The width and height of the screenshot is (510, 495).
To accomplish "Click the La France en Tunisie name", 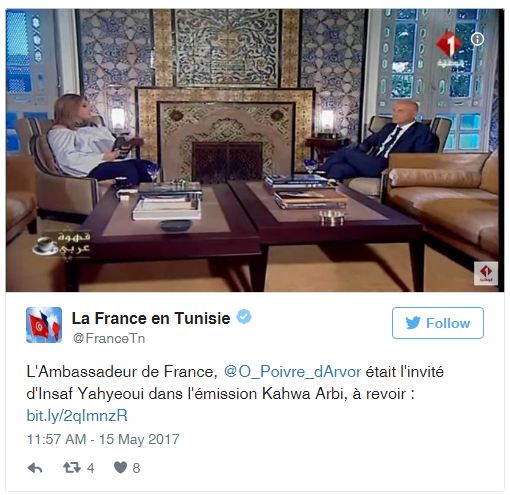I will tap(151, 318).
